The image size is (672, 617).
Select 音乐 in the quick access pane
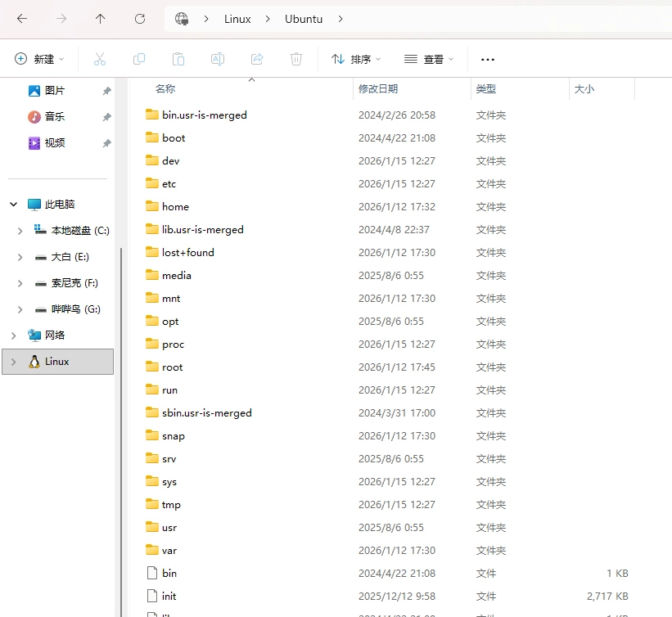tap(54, 117)
